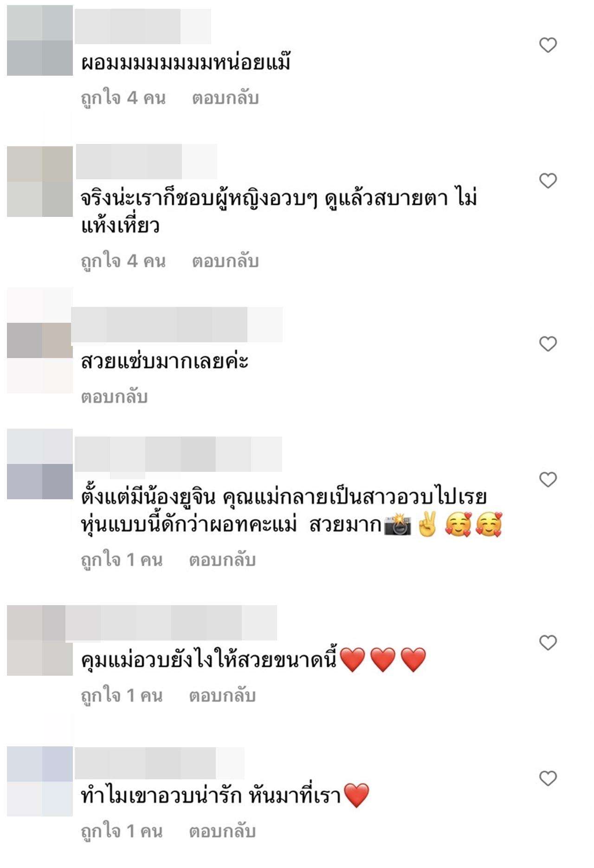Reply to 'คุมแม่อวบยังไงให้สวยขนาดนี้' comment
The height and width of the screenshot is (868, 594).
coord(222,696)
